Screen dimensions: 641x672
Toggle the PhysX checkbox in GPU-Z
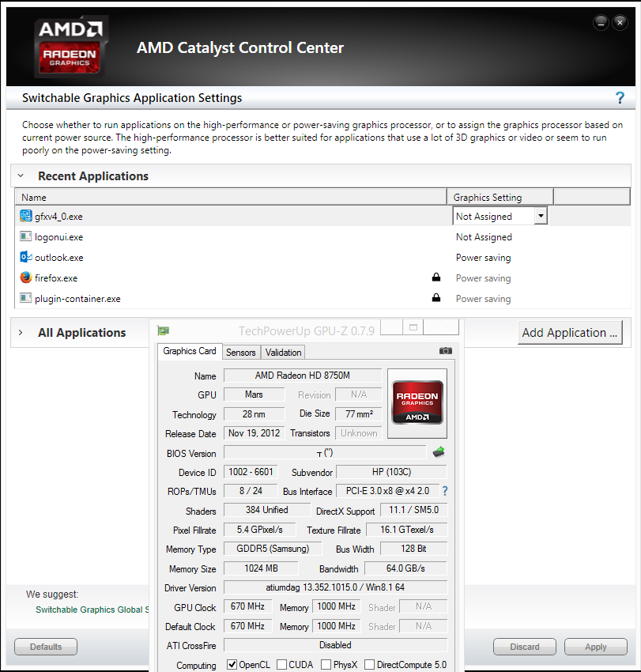[x=326, y=664]
